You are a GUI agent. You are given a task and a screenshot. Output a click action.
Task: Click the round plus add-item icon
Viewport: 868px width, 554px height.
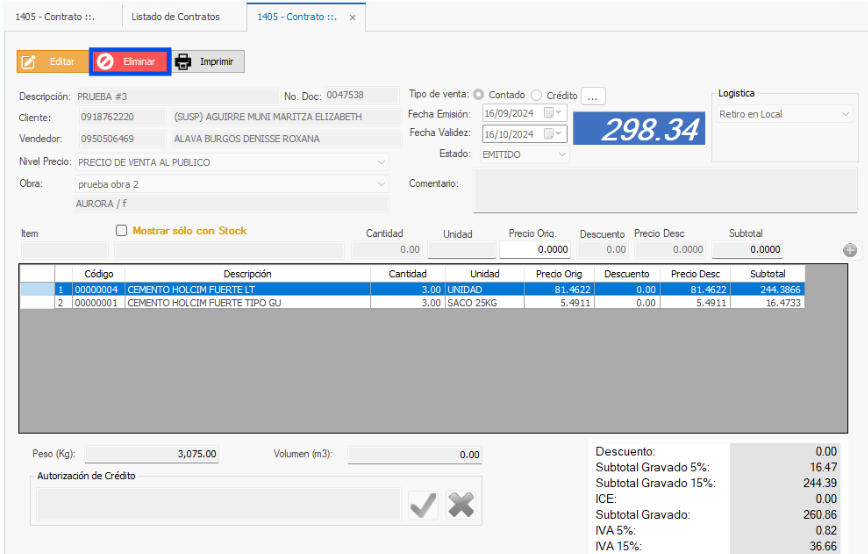pos(850,250)
